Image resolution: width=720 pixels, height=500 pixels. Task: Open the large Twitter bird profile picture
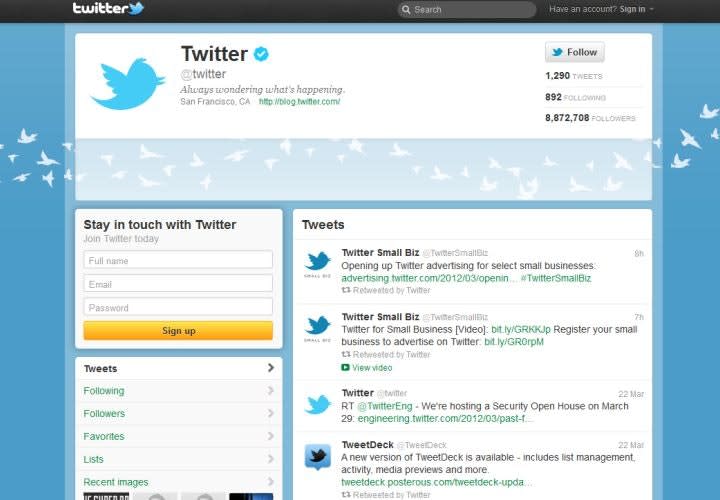coord(128,83)
